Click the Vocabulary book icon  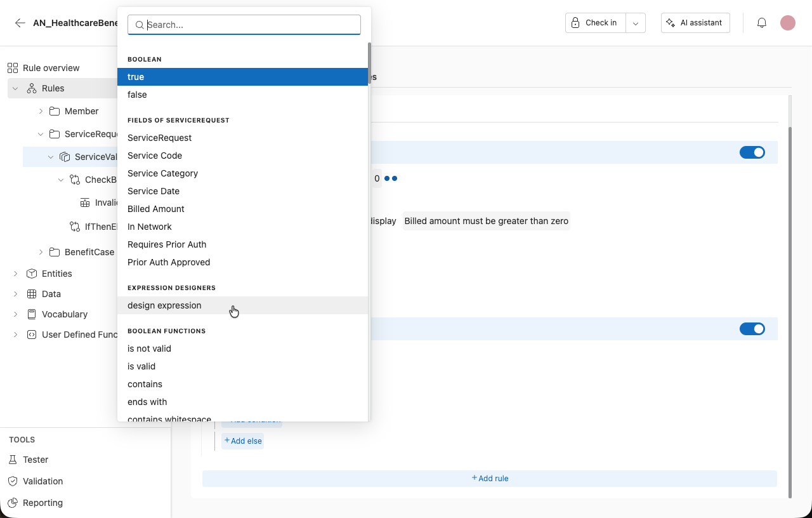click(x=32, y=314)
